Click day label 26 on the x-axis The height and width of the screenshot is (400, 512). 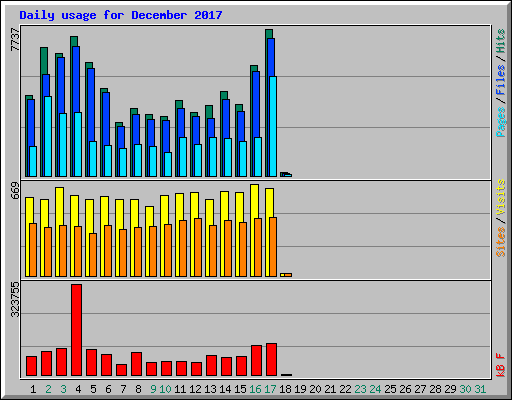(405, 389)
